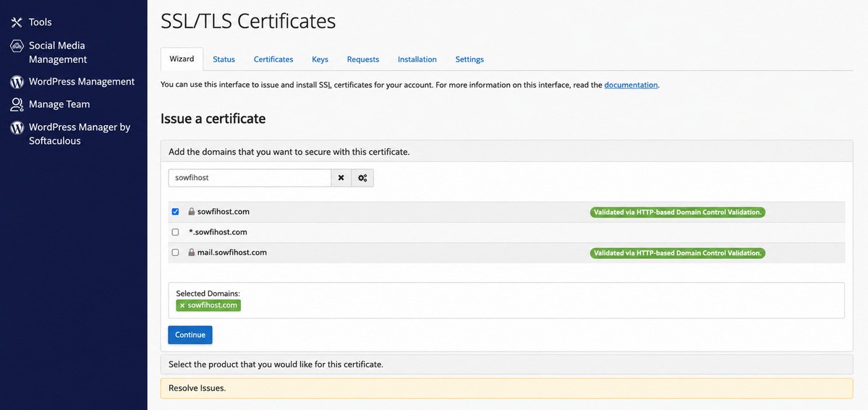The image size is (868, 410).
Task: Remove sowfihost.com from selected domains
Action: pyautogui.click(x=182, y=305)
